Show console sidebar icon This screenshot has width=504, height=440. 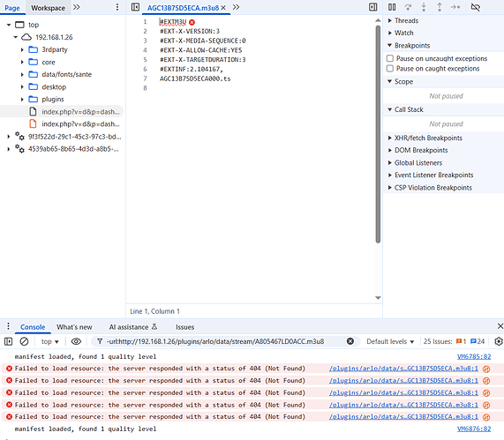click(x=8, y=341)
